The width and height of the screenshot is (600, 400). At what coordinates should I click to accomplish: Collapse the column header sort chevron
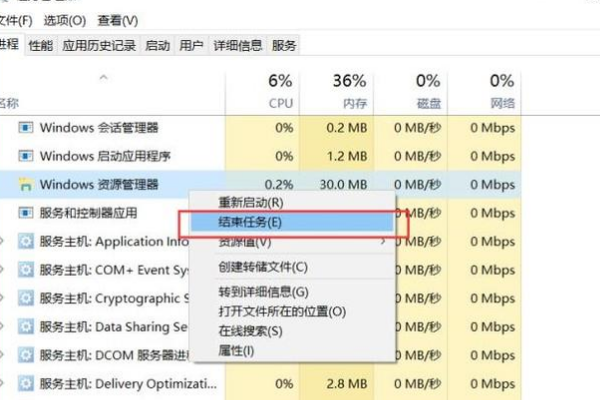(104, 78)
